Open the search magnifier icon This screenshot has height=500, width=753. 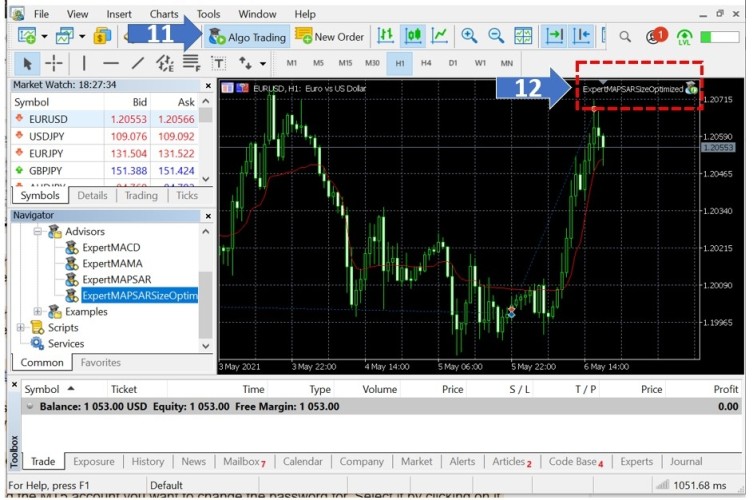625,37
